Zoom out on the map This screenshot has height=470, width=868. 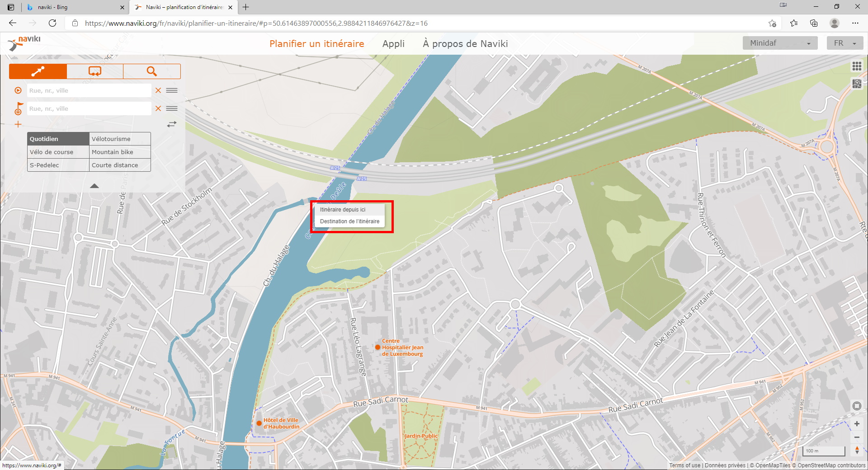click(x=857, y=437)
